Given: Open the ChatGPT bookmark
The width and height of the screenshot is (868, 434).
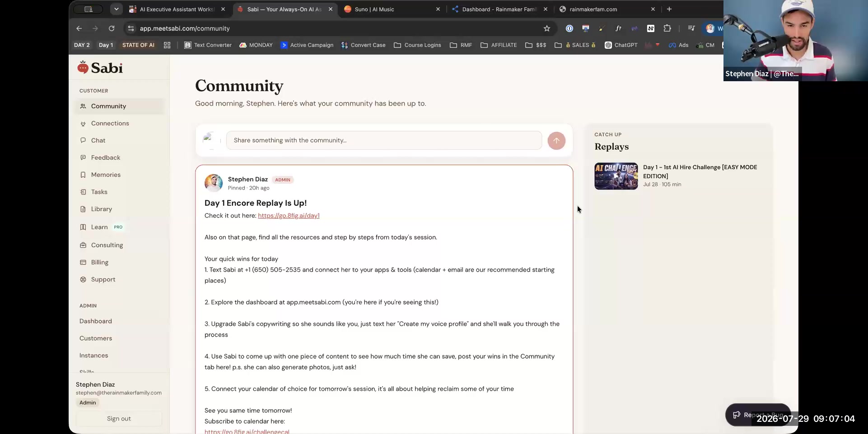Looking at the screenshot, I should pyautogui.click(x=621, y=45).
